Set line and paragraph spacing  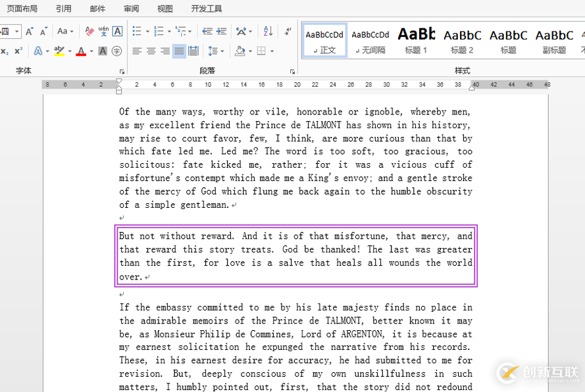click(213, 51)
